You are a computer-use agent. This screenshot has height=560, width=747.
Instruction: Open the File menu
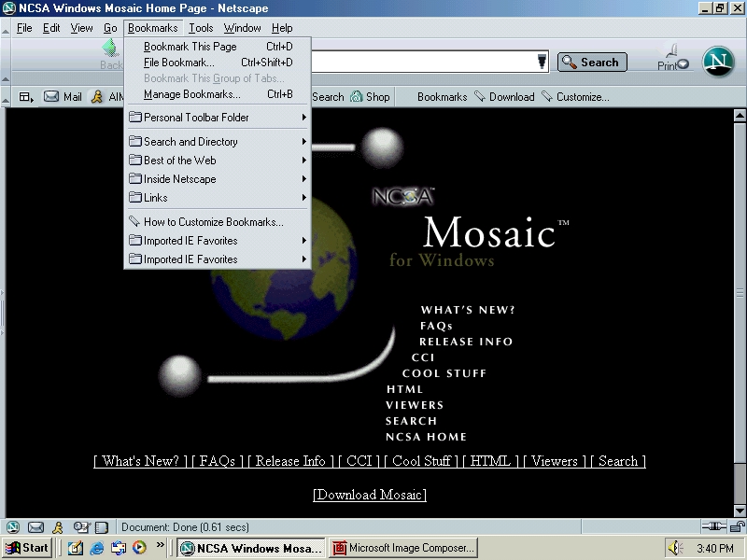pos(24,28)
